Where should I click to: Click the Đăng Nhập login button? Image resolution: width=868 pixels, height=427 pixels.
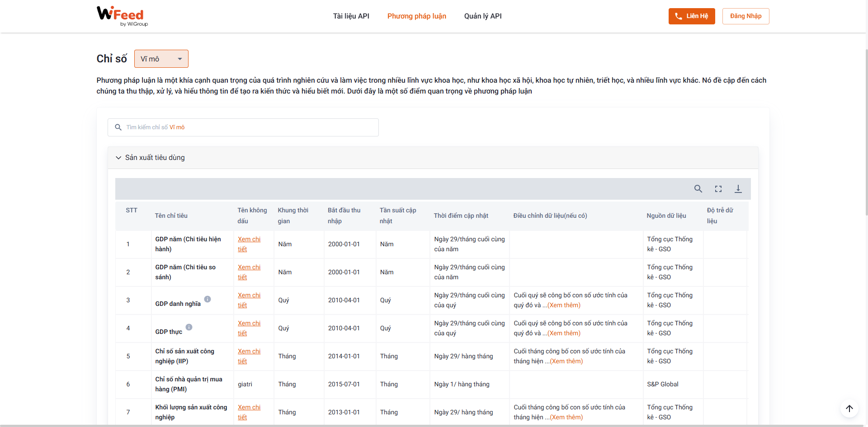click(x=745, y=16)
